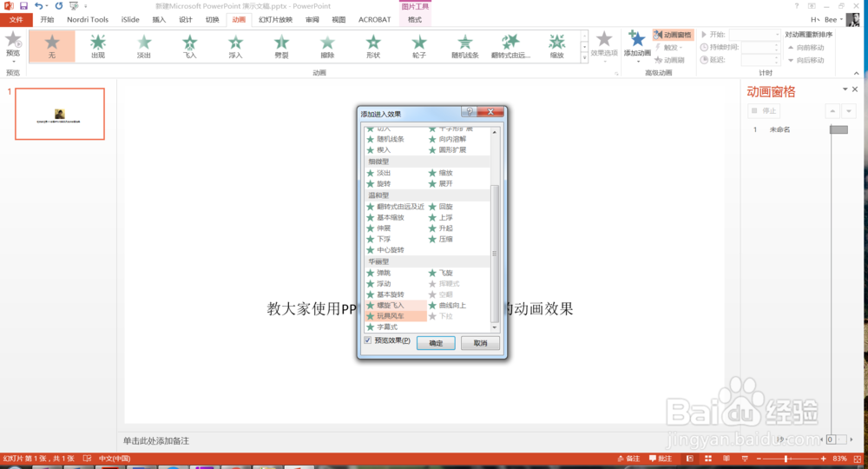Click the 单击此处添加备注 notes field
868x469 pixels.
pyautogui.click(x=156, y=440)
